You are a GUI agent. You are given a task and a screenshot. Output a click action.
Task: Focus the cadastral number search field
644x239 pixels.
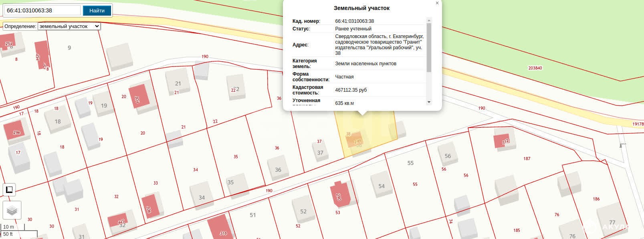pos(42,10)
